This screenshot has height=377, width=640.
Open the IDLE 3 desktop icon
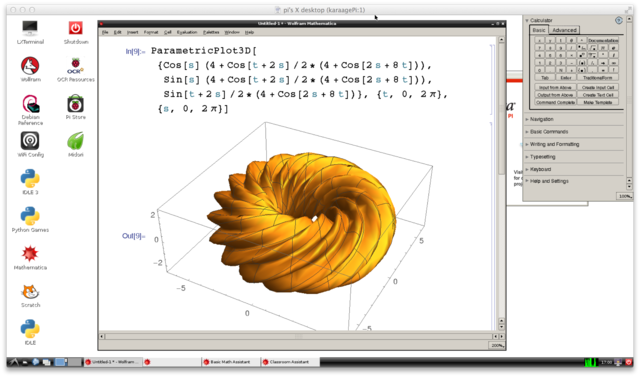point(30,182)
